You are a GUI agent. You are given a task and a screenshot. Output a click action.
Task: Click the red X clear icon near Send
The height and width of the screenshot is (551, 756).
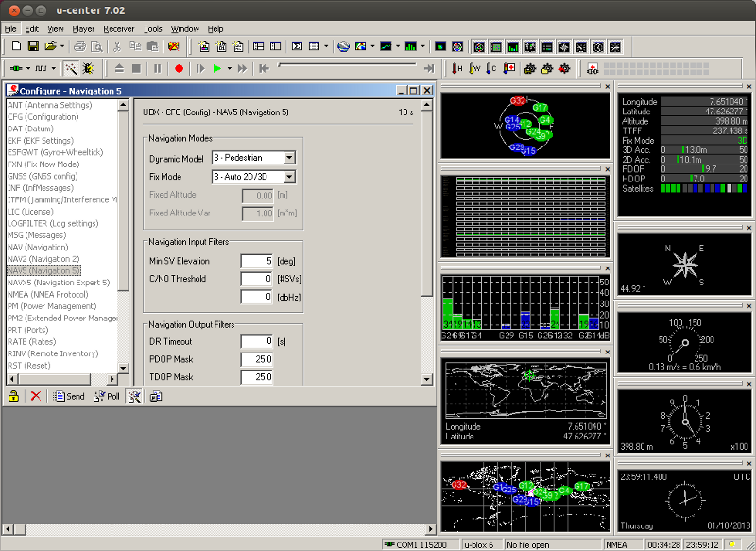click(36, 396)
